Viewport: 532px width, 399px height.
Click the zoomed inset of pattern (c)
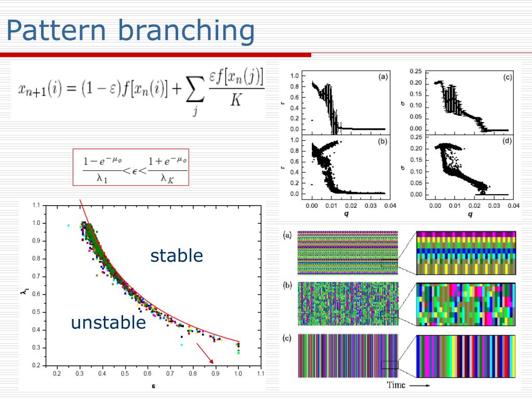(x=466, y=356)
